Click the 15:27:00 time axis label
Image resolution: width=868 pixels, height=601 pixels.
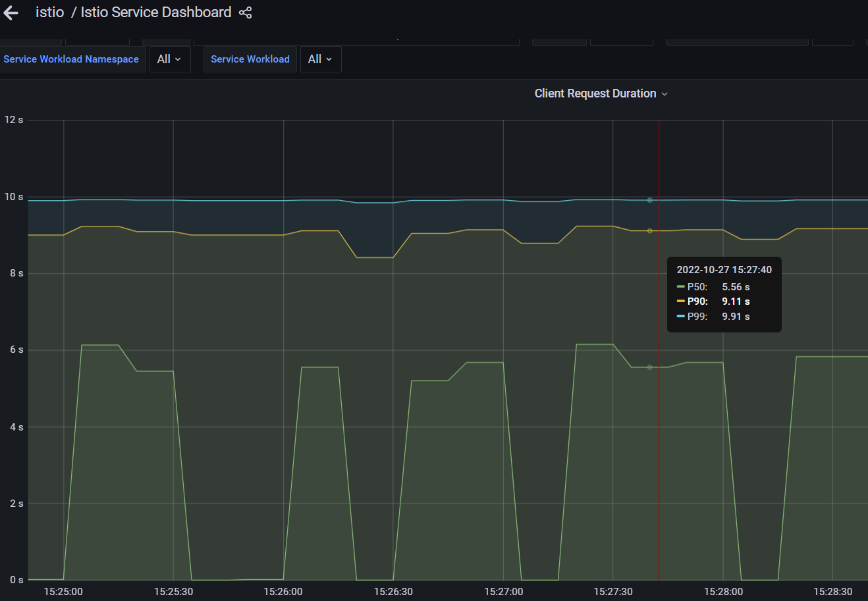tap(503, 592)
